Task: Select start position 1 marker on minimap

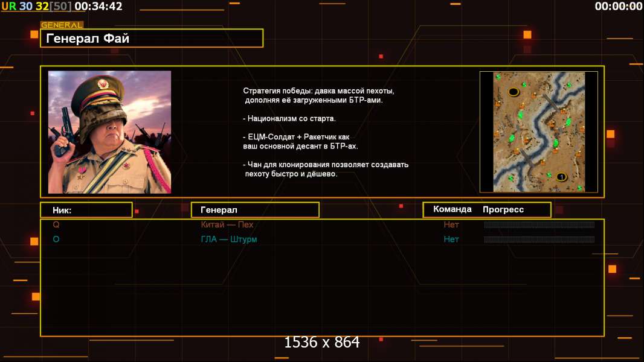Action: 561,177
